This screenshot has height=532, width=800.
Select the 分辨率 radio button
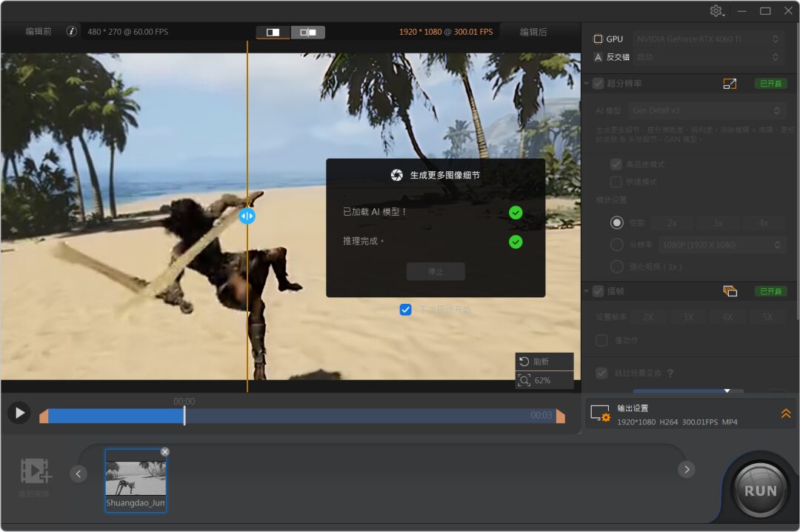click(x=617, y=245)
